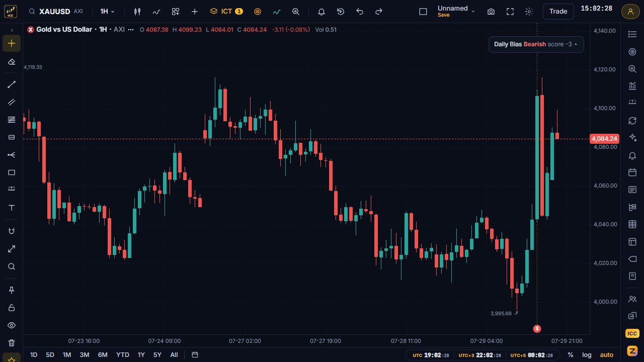Select the eraser tool
Screen dimensions: 644x362
(x=12, y=62)
